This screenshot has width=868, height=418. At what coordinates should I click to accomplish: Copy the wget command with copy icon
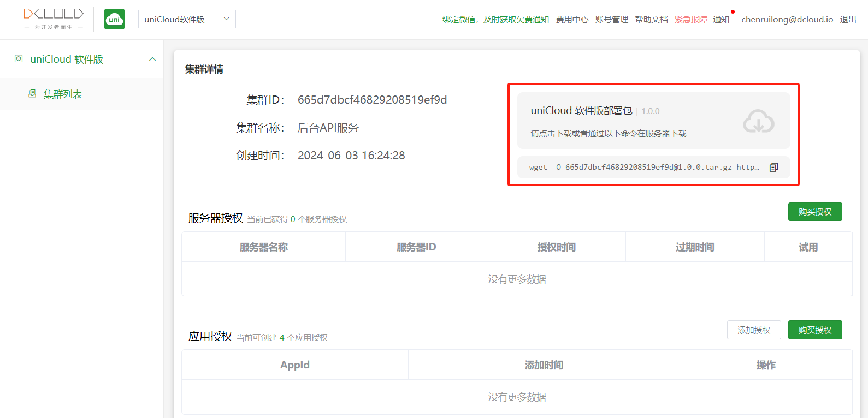coord(773,167)
